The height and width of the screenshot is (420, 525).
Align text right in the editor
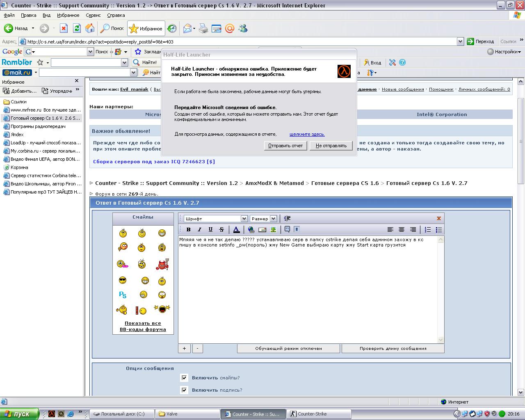[x=413, y=229]
